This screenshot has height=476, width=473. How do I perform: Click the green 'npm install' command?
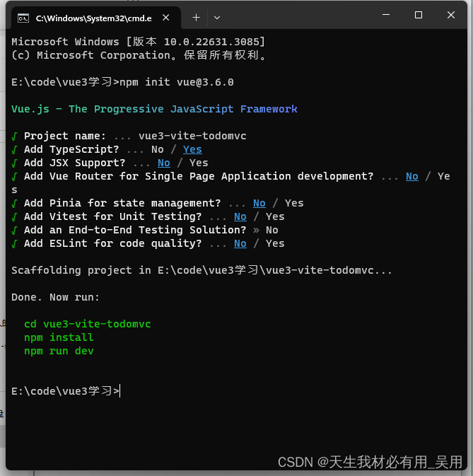click(59, 337)
